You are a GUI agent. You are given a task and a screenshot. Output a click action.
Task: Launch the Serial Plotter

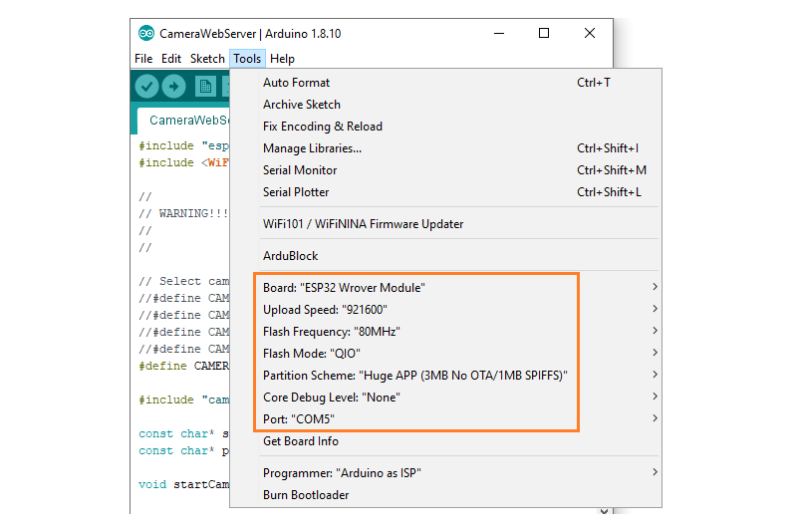445,191
